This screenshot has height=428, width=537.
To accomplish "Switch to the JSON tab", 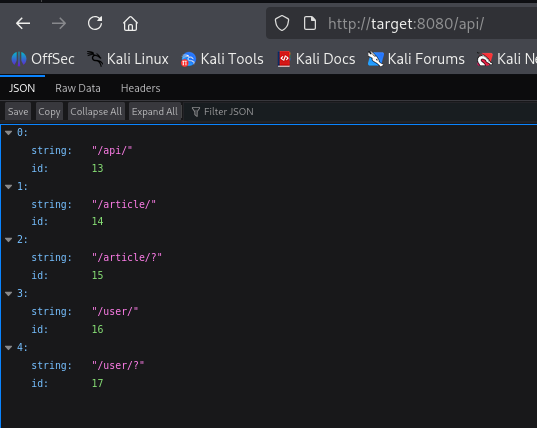I will 22,88.
